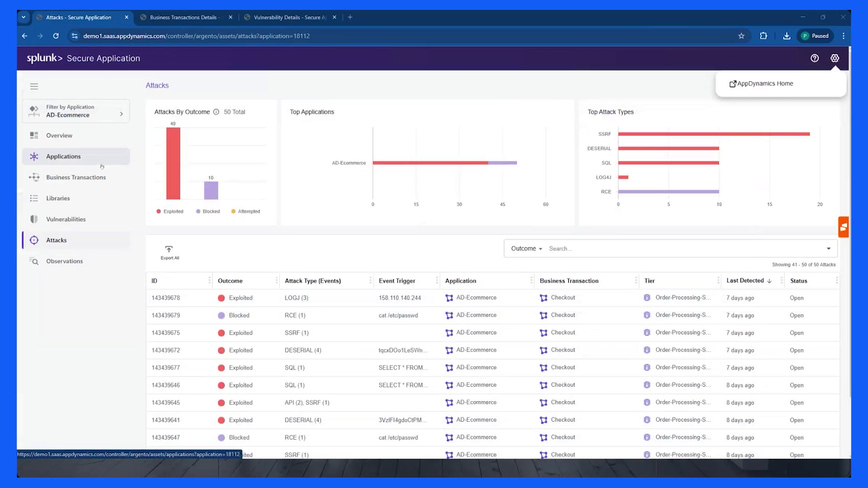
Task: Open the help question mark icon
Action: coord(815,58)
